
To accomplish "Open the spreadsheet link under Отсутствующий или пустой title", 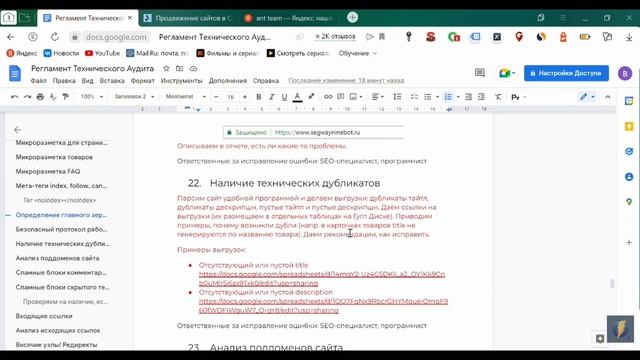I will 322,279.
